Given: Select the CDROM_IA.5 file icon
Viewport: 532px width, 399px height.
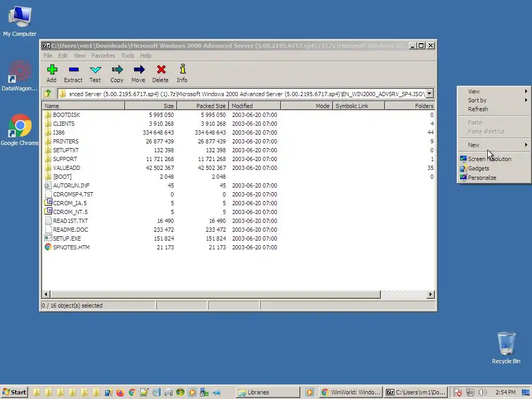Looking at the screenshot, I should (x=48, y=203).
